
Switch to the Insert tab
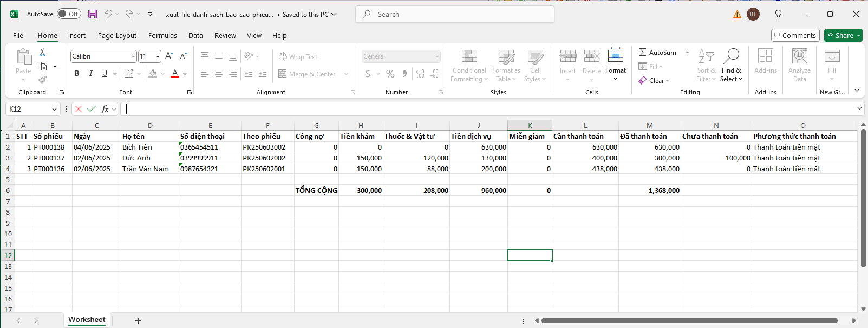click(77, 35)
